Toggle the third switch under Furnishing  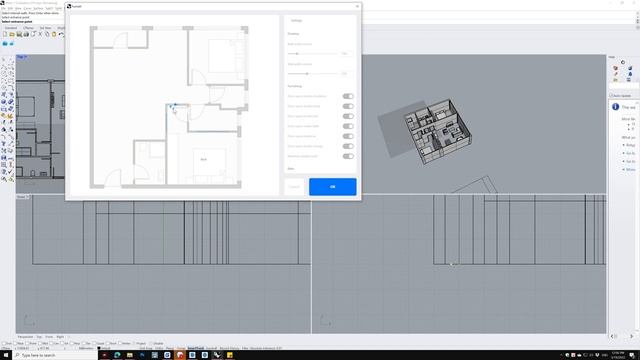tap(348, 116)
